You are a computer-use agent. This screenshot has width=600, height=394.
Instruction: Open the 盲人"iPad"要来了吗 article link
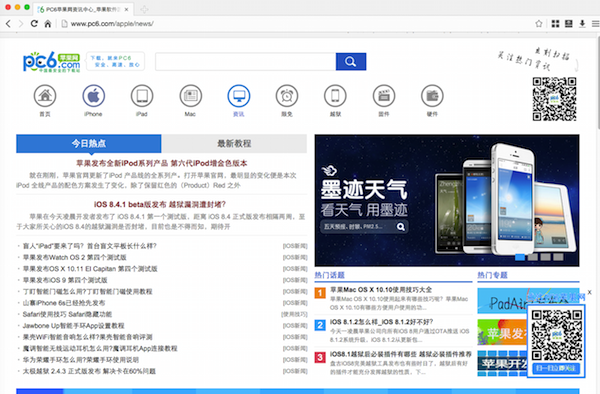coord(90,246)
